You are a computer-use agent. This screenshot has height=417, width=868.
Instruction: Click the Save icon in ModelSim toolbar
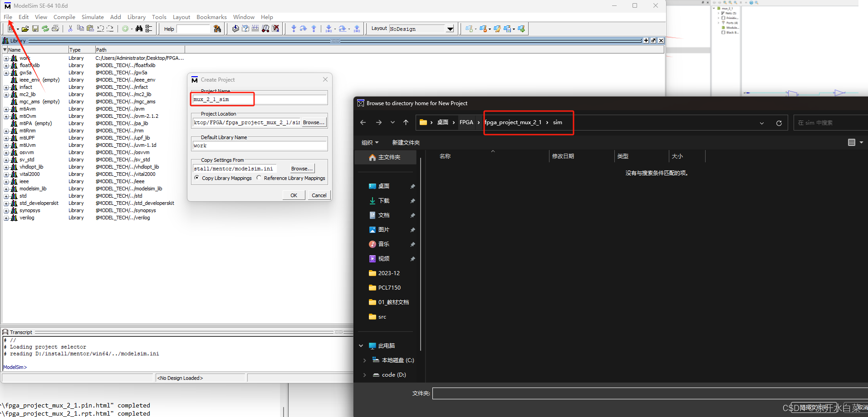pyautogui.click(x=35, y=29)
